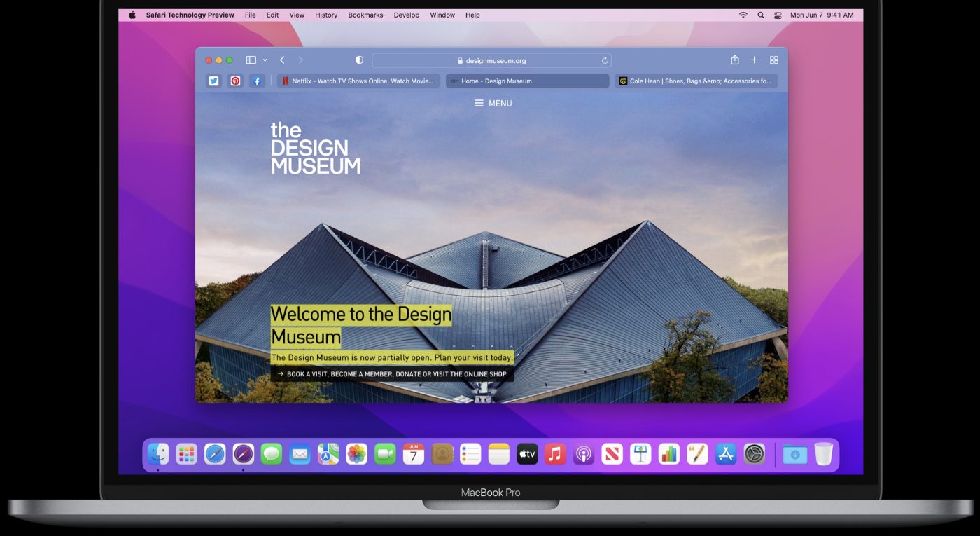The height and width of the screenshot is (536, 980).
Task: Go back with the back arrow
Action: (282, 60)
